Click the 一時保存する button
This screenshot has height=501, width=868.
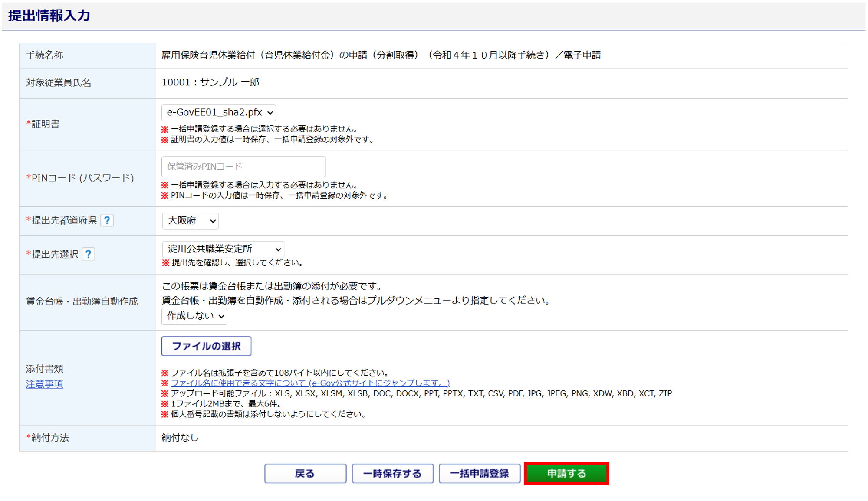pyautogui.click(x=392, y=474)
